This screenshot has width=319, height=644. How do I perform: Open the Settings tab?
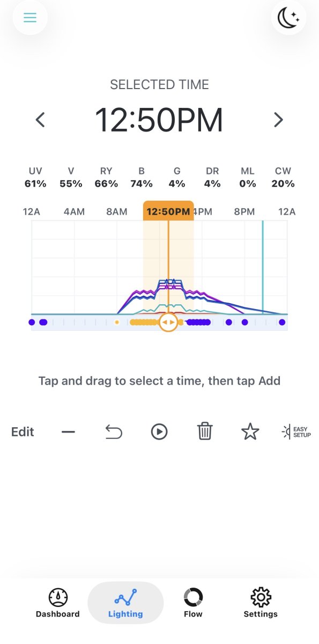pyautogui.click(x=261, y=603)
